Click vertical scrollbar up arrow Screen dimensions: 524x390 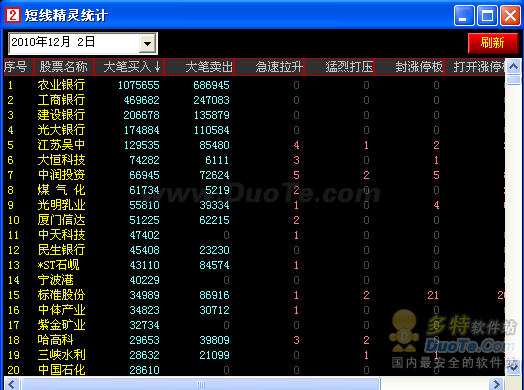(513, 67)
